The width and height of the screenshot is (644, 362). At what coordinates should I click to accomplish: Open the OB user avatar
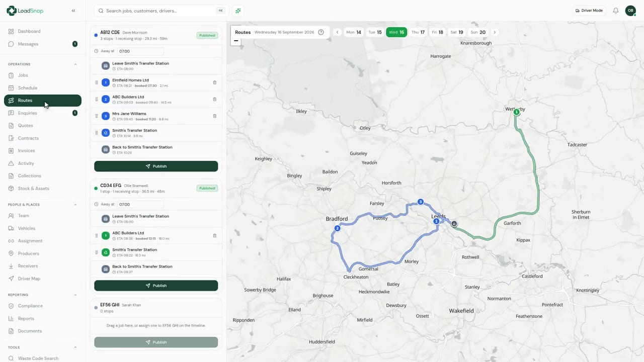tap(630, 11)
